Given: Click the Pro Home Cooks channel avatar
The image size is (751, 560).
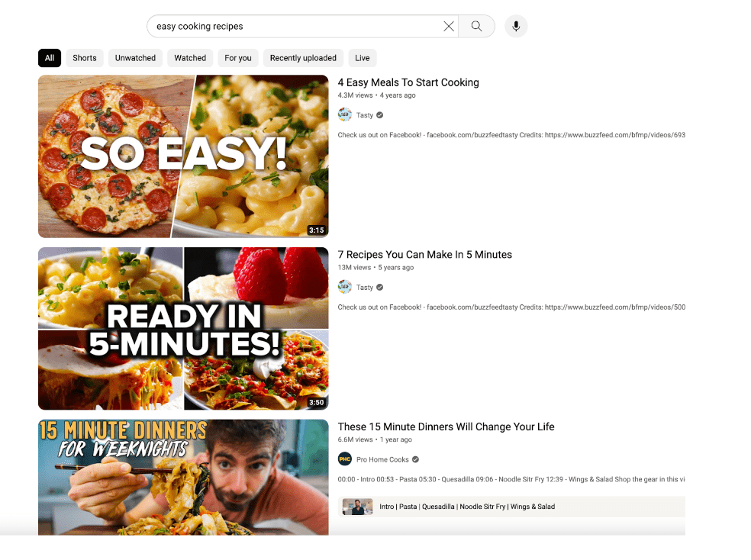Looking at the screenshot, I should pos(345,459).
